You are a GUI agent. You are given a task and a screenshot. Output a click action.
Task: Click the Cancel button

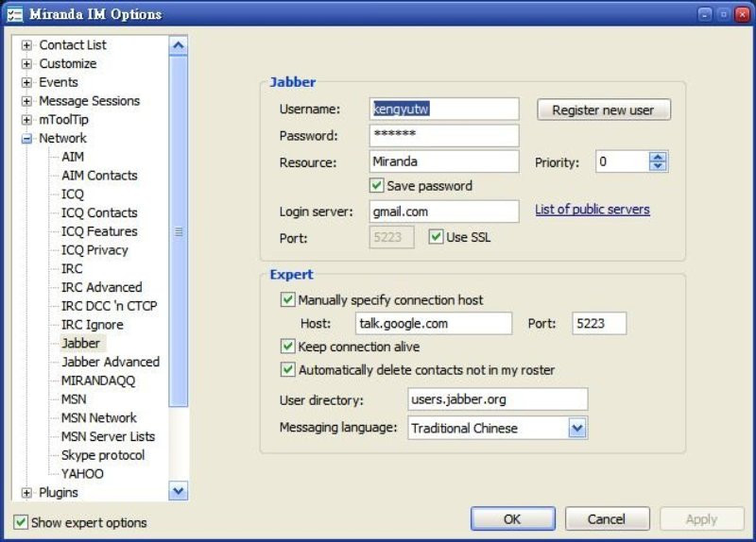point(607,519)
